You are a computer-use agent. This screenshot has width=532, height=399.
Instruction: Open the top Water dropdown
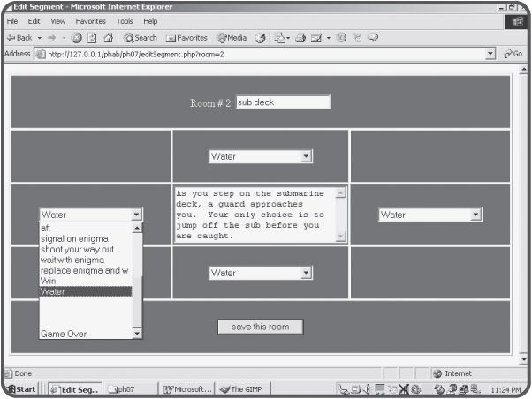[x=261, y=156]
